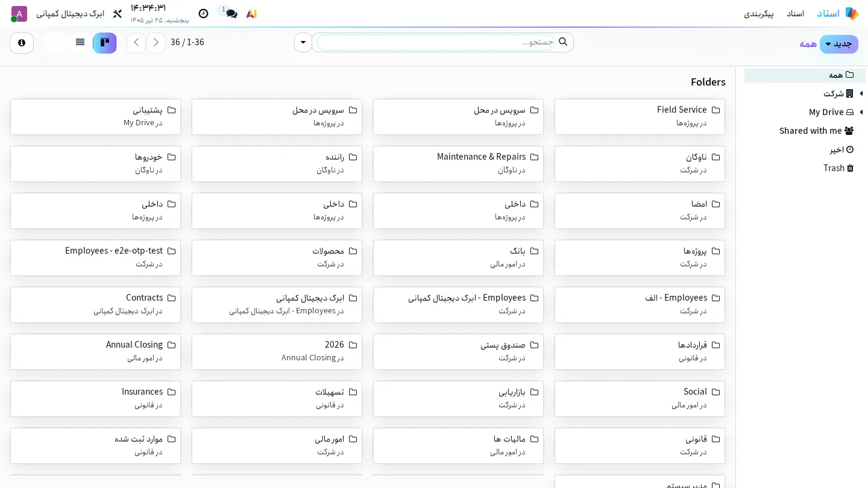Select شرکت workspace in sidebar
Screen dimensions: 868x488
(838, 93)
